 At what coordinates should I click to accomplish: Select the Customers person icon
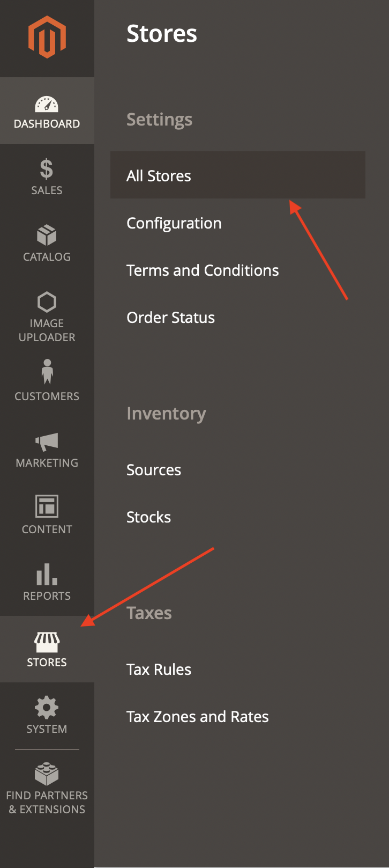point(47,371)
